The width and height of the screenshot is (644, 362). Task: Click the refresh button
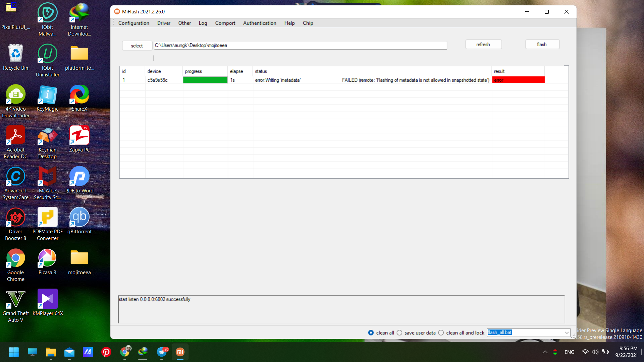pyautogui.click(x=483, y=44)
